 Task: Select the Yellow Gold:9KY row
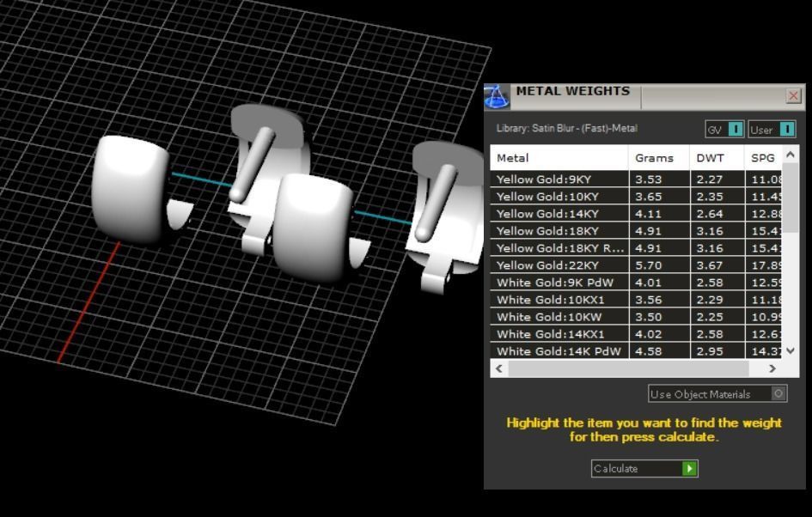(637, 179)
